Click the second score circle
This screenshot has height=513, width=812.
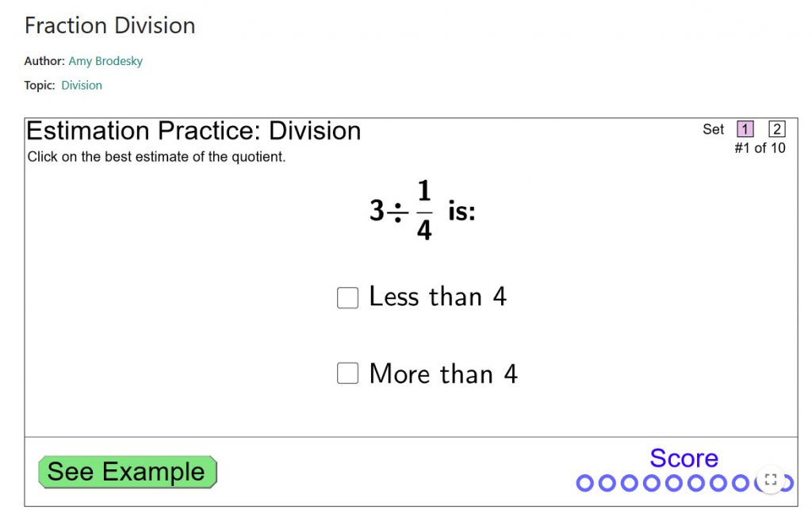pos(607,483)
